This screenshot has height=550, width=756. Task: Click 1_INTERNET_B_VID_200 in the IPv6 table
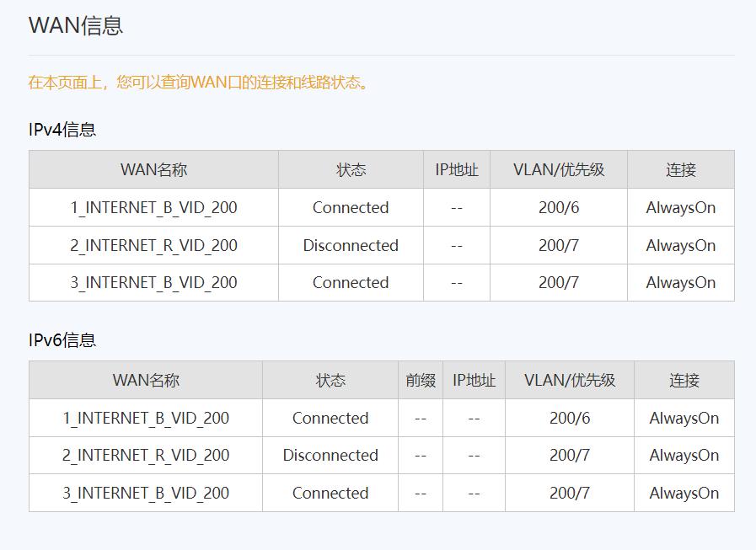coord(146,418)
